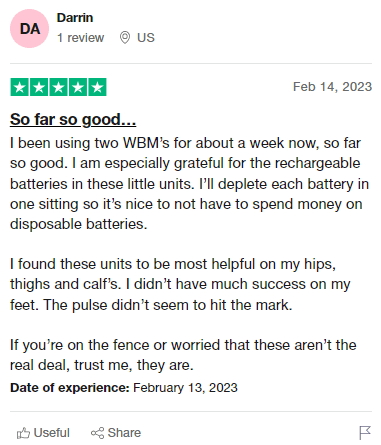Click the February 13, 2023 experience date
This screenshot has width=381, height=445.
click(185, 388)
